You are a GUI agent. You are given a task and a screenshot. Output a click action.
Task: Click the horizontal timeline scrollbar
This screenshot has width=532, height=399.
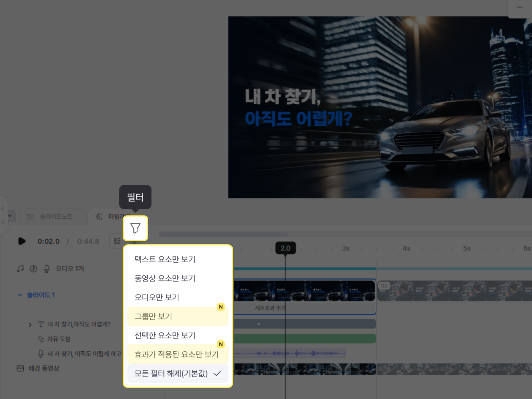point(224,234)
